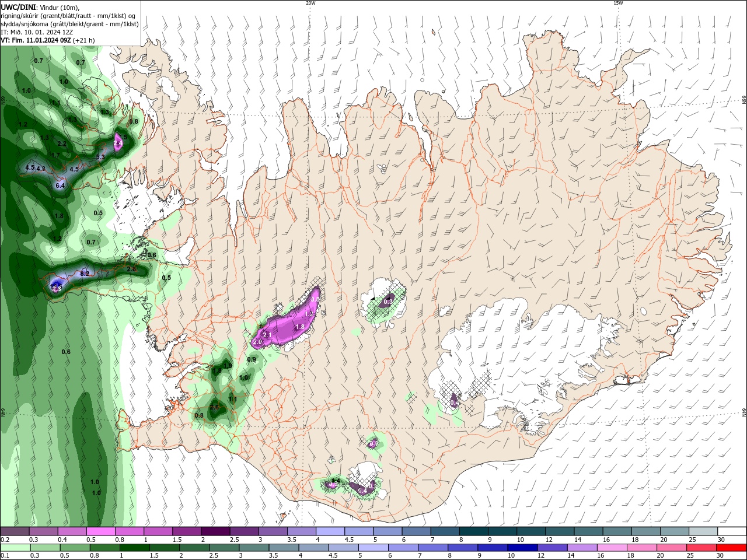Screen dimensions: 747x560
Task: Select the rain legend swatch between 7 and 8
Action: point(434,548)
